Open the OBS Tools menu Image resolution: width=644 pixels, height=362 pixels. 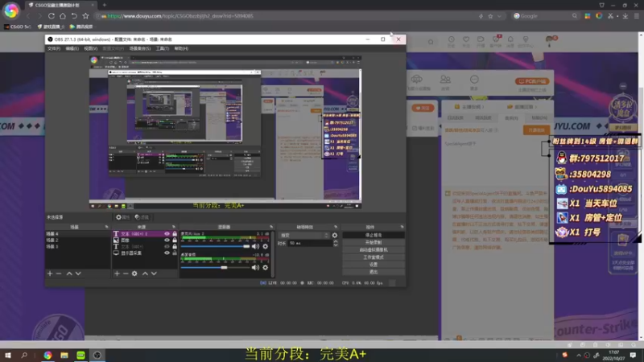(163, 48)
